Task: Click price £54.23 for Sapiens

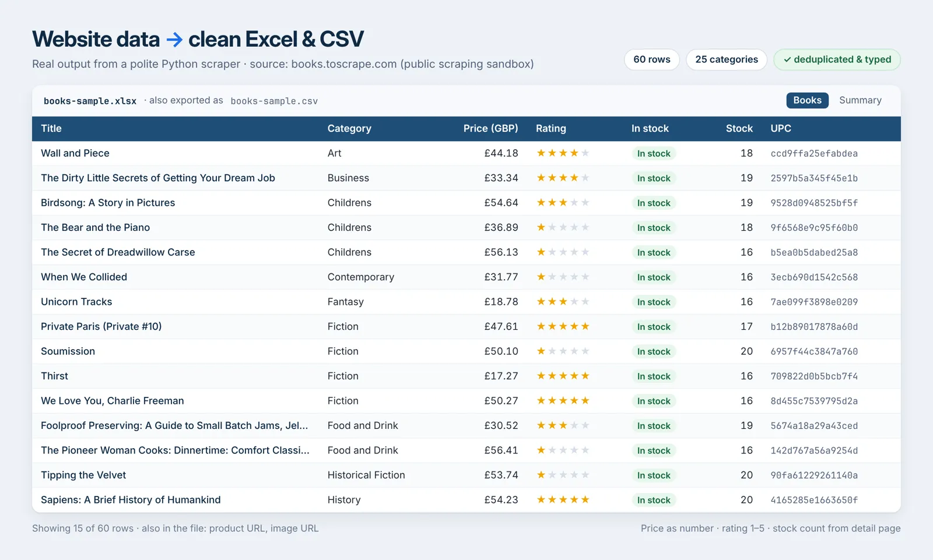Action: (x=501, y=500)
